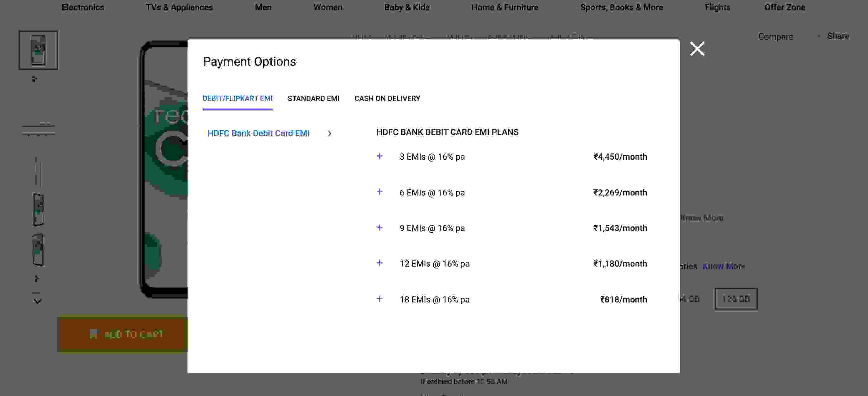Click 9 EMIs @ 16% pa text

coord(432,228)
